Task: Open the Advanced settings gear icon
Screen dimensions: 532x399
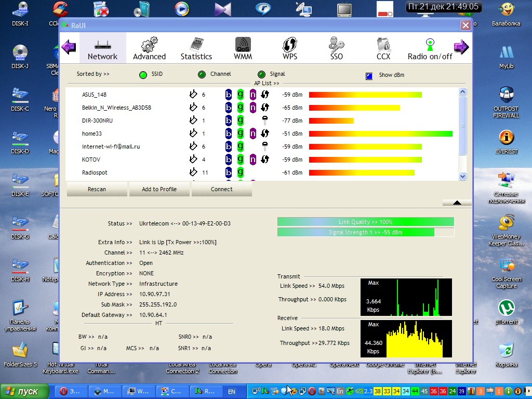Action: click(x=149, y=45)
